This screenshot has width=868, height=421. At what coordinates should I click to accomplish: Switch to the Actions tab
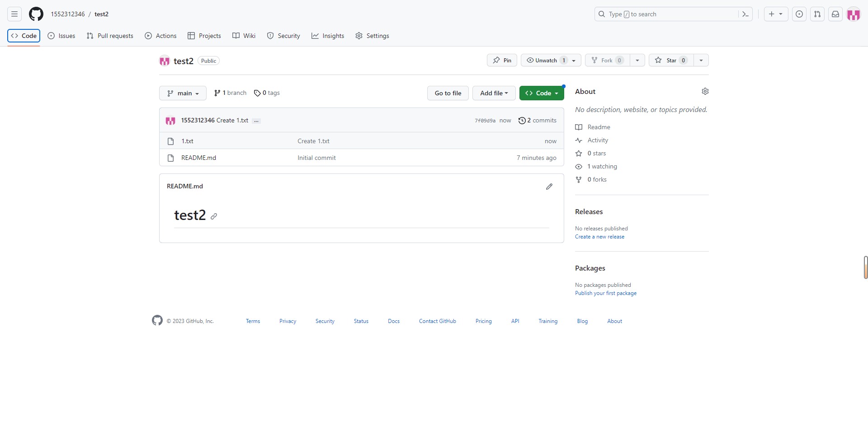point(160,36)
